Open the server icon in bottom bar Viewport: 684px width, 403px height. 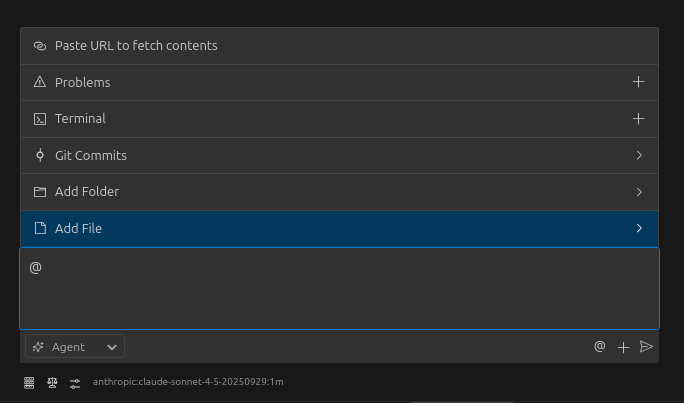(29, 382)
